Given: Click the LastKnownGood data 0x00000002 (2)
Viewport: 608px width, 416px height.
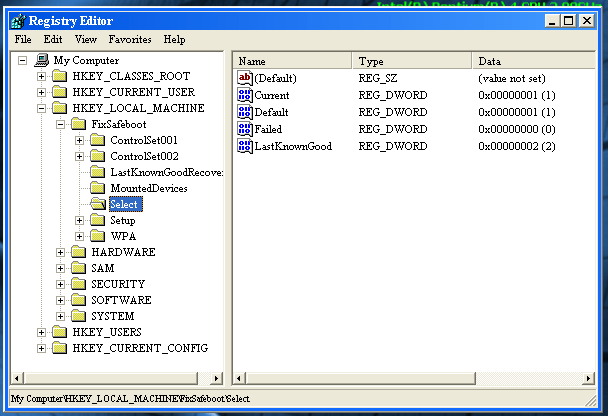Looking at the screenshot, I should click(x=516, y=146).
